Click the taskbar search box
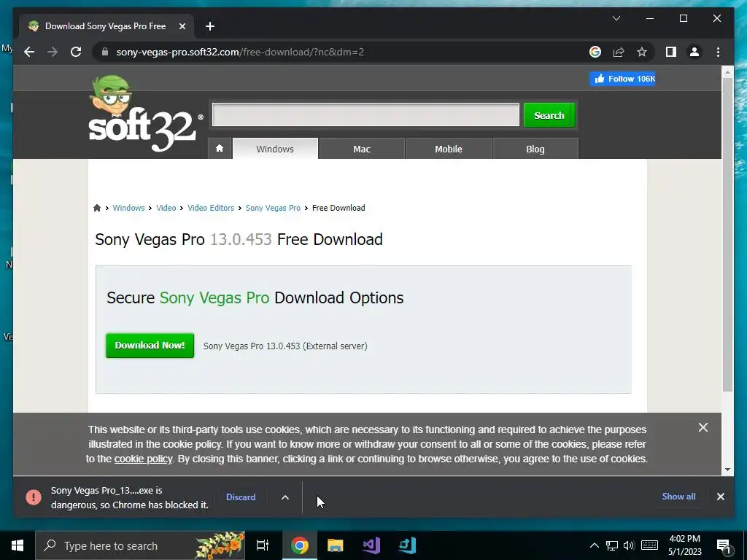This screenshot has height=560, width=747. (x=140, y=545)
